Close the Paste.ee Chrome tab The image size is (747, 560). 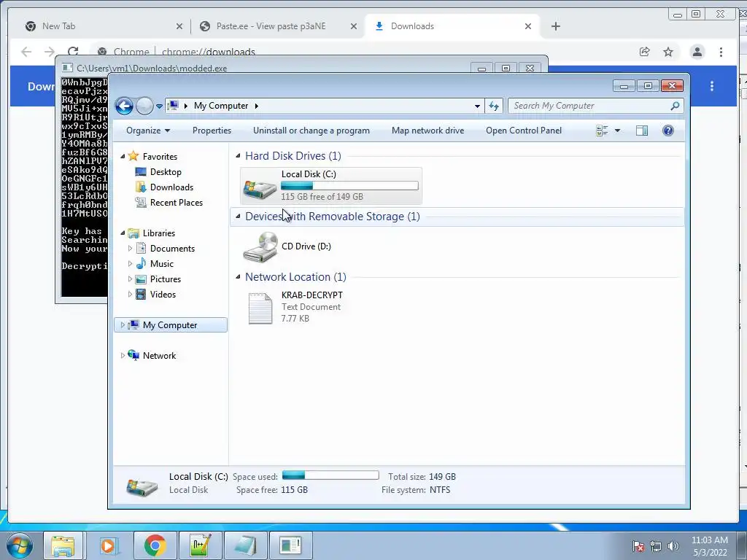point(354,26)
